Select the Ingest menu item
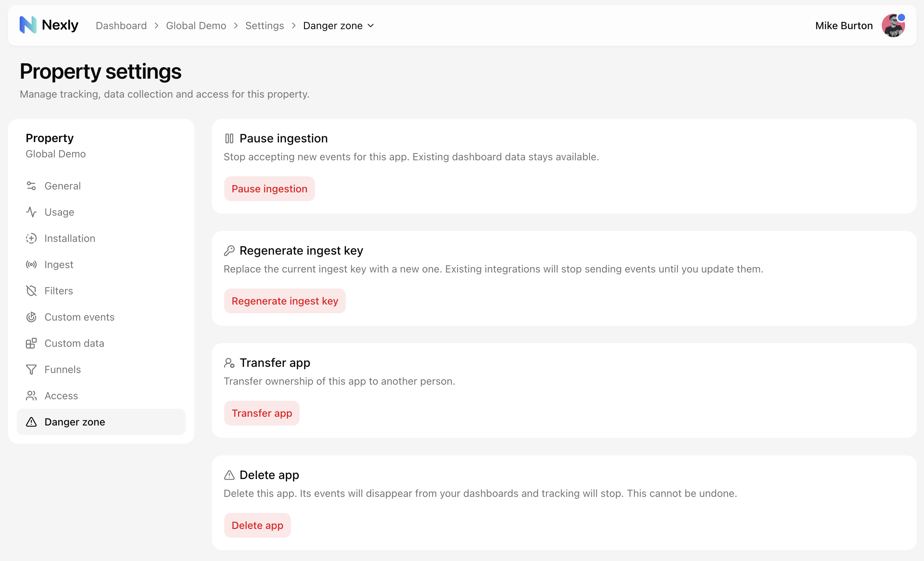This screenshot has width=924, height=561. tap(101, 264)
